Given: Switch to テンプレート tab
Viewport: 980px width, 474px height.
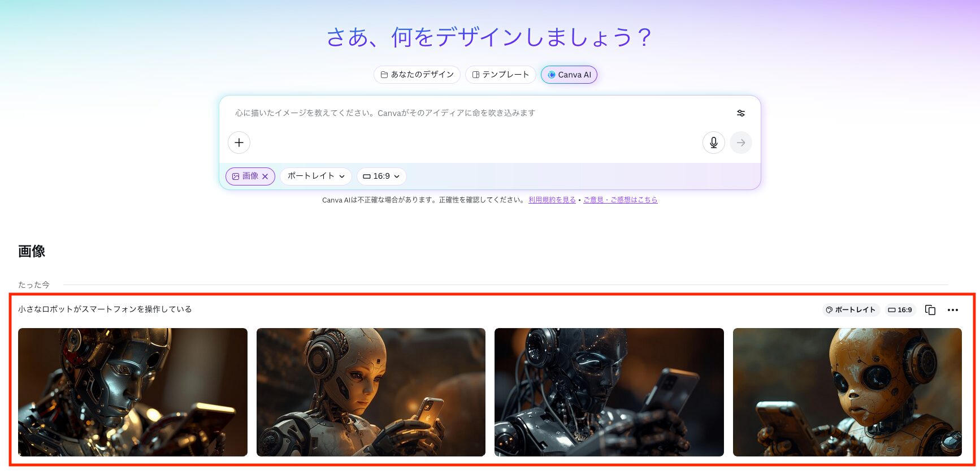Looking at the screenshot, I should point(501,75).
